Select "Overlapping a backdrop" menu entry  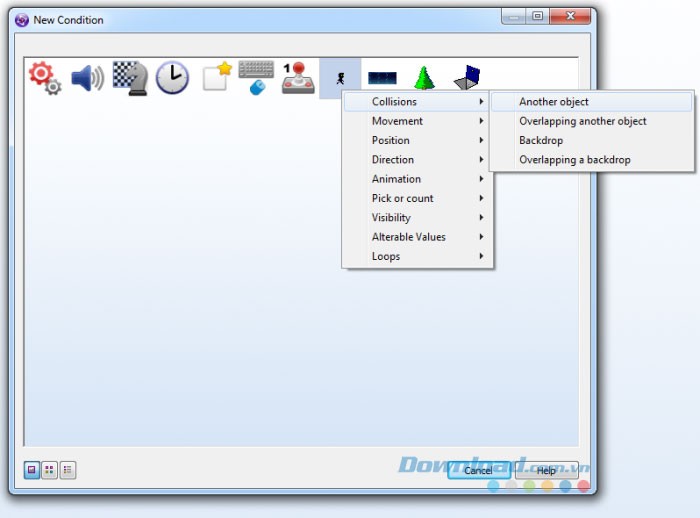tap(574, 160)
